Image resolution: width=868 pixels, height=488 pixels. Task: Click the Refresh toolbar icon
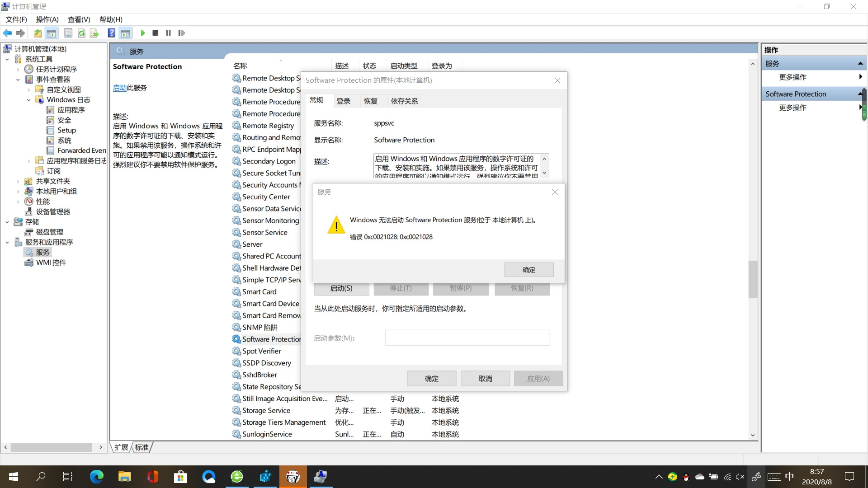coord(81,33)
